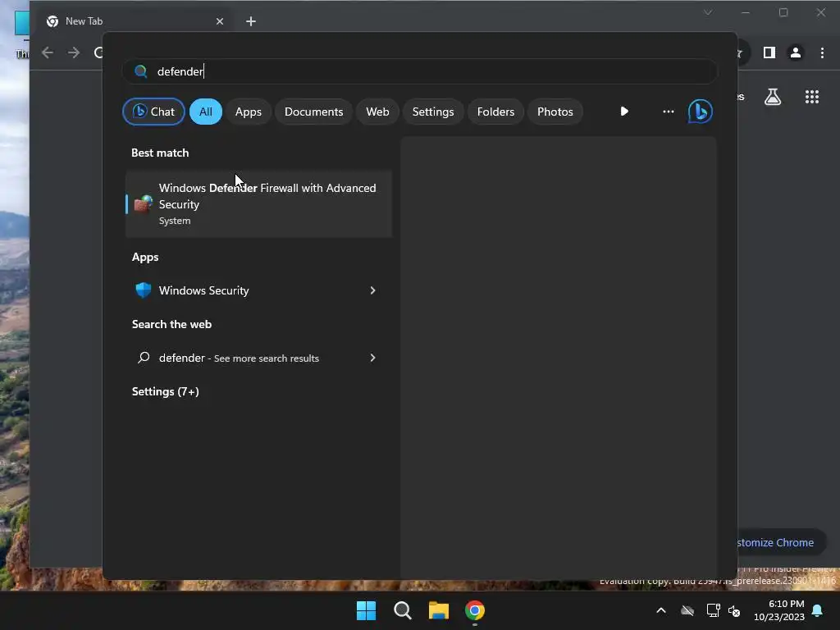The image size is (840, 630).
Task: Open the Google apps grid icon
Action: point(812,97)
